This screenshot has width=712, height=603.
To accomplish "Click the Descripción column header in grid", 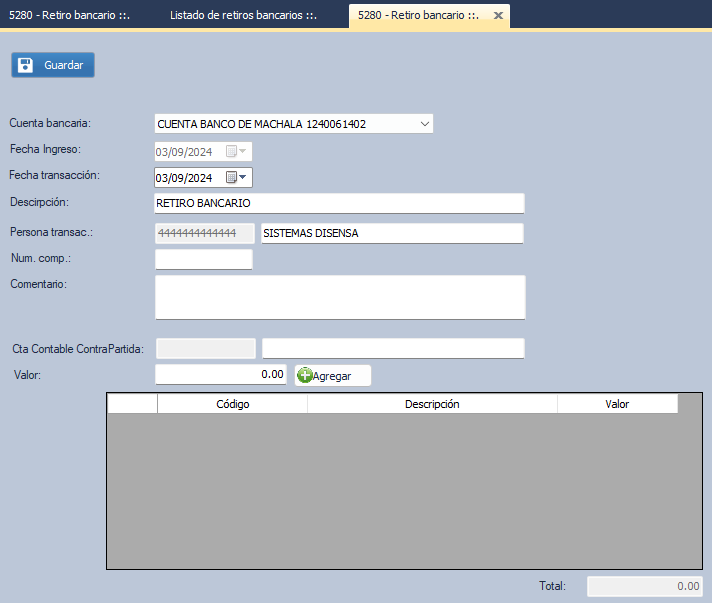I will click(x=432, y=404).
